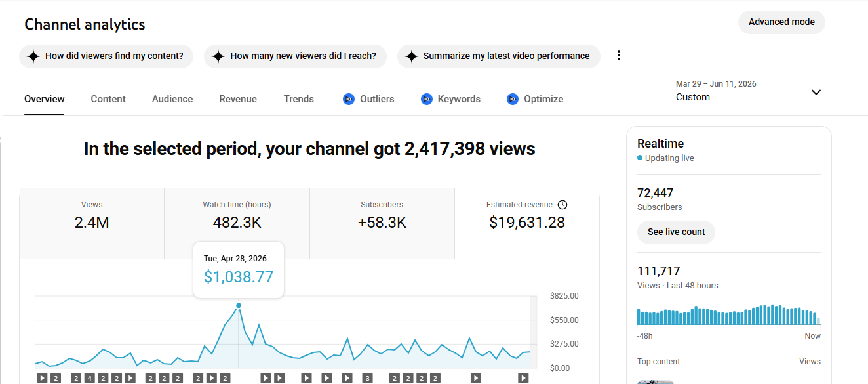Click the blue IQ icon beside Optimize

coord(513,99)
